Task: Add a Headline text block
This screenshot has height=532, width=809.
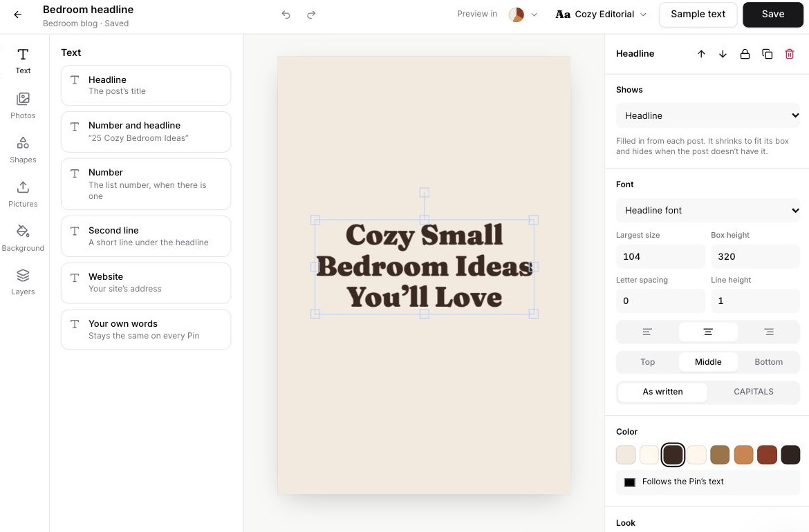Action: click(146, 86)
